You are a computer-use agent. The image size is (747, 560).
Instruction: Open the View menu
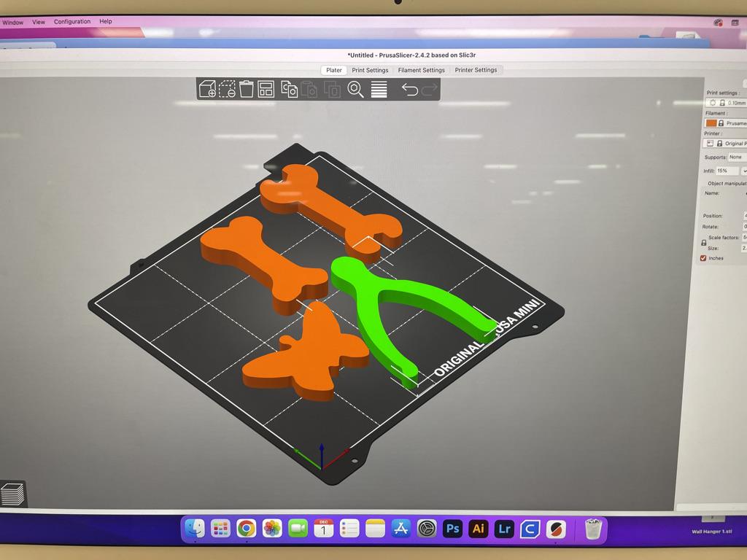pos(39,22)
